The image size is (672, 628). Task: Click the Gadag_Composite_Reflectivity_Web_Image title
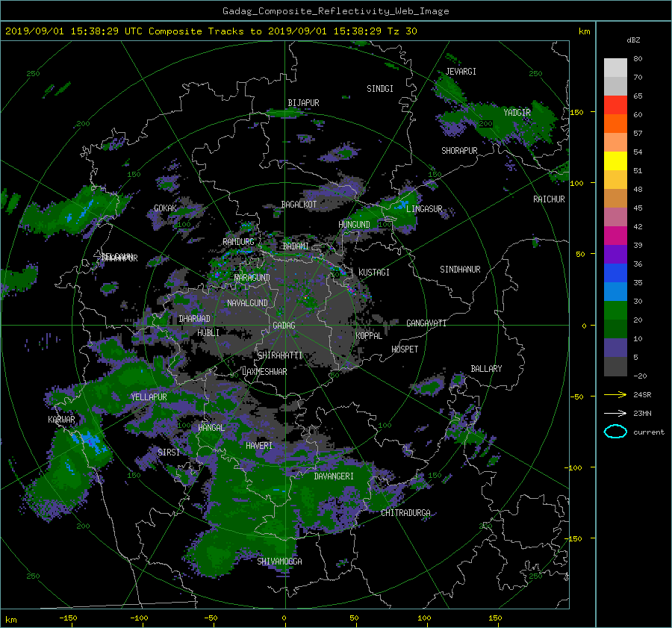pyautogui.click(x=335, y=11)
